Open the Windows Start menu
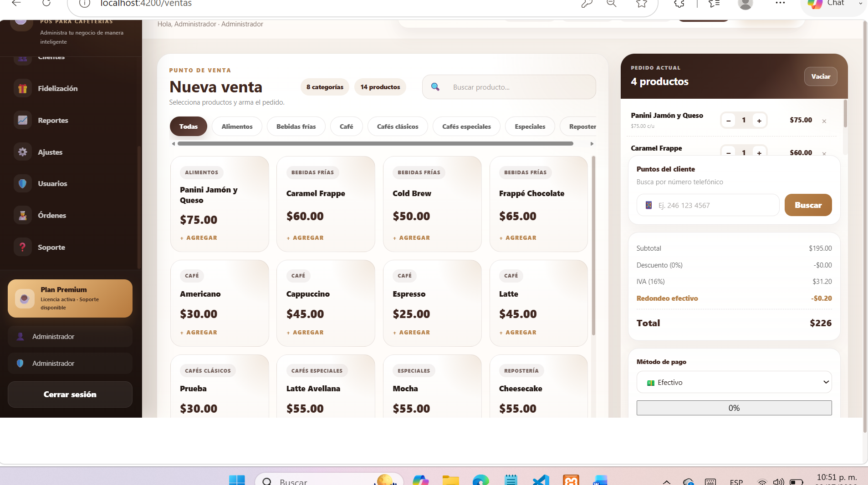This screenshot has width=868, height=485. (x=237, y=480)
